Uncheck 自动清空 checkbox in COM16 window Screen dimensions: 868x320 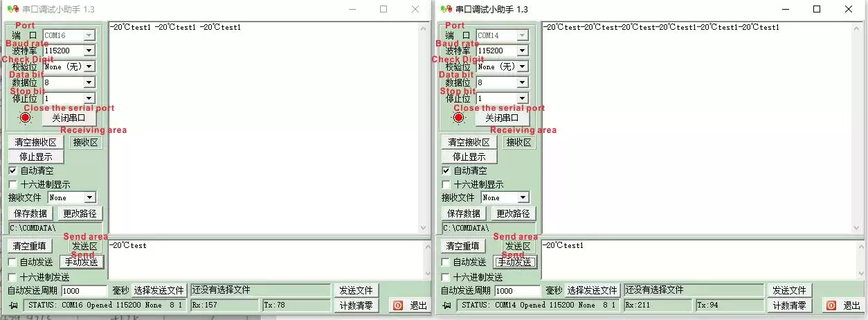tap(12, 170)
